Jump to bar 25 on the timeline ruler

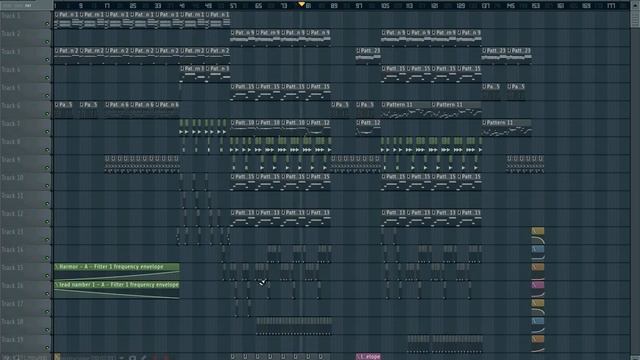(x=133, y=6)
